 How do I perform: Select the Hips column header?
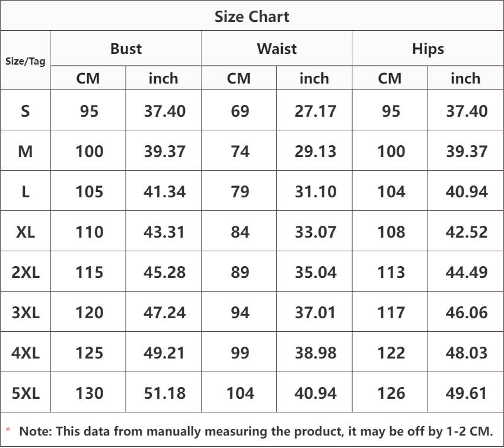tap(428, 49)
